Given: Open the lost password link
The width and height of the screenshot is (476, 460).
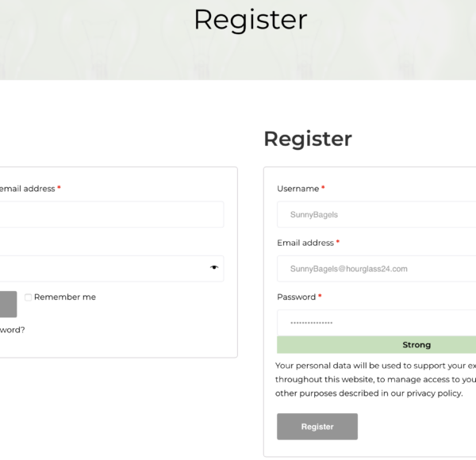Looking at the screenshot, I should pyautogui.click(x=11, y=329).
